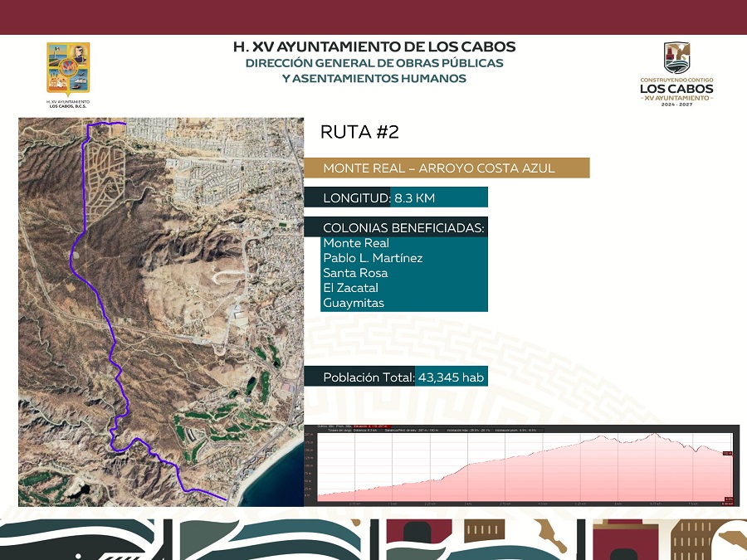Screen dimensions: 747x560
Task: Select 'Guaymitas' in the colonias list
Action: tap(354, 303)
